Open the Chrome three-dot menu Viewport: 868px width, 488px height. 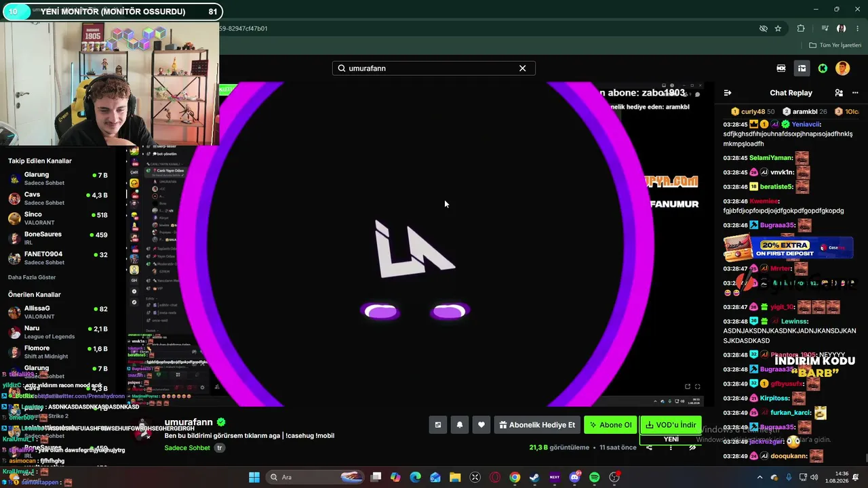857,28
